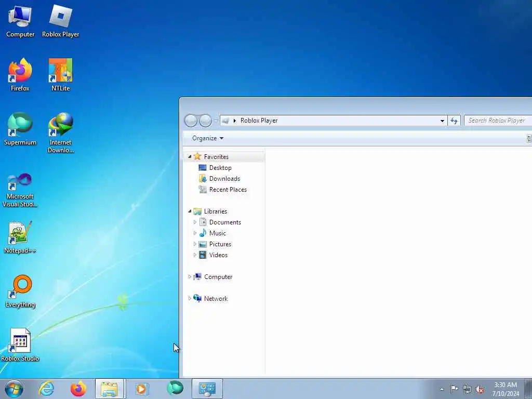Select the Firefox desktop shortcut

click(x=20, y=75)
